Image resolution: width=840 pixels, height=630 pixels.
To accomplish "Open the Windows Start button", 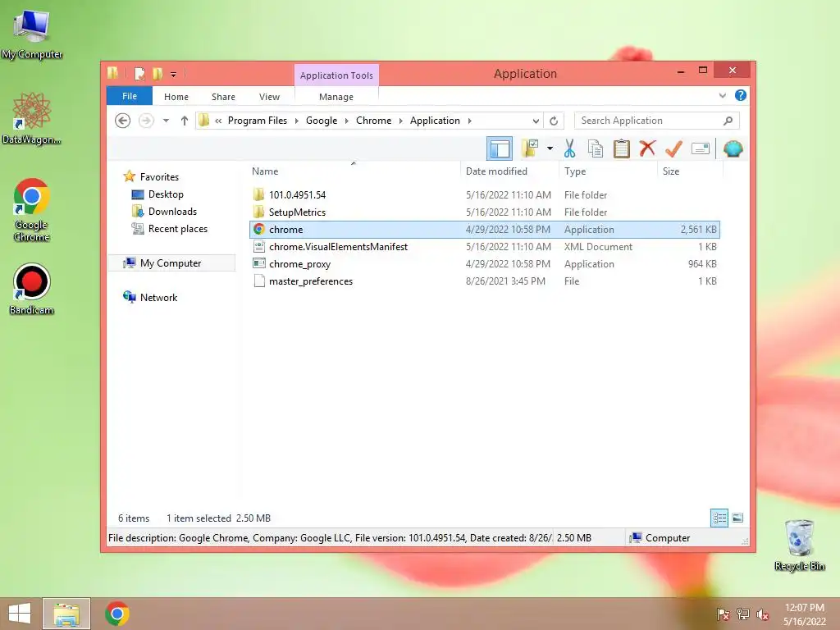I will pyautogui.click(x=20, y=614).
